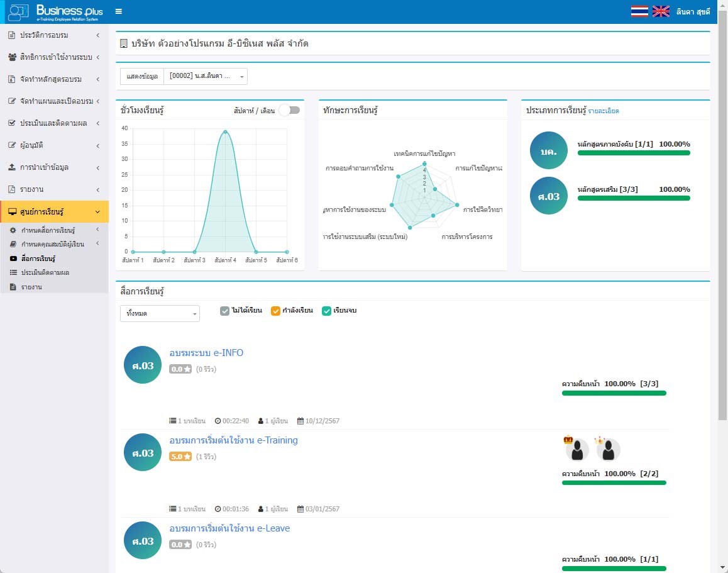Click the ศ.03 badge for อบรมระบบ e-INFO
The height and width of the screenshot is (573, 728).
143,365
